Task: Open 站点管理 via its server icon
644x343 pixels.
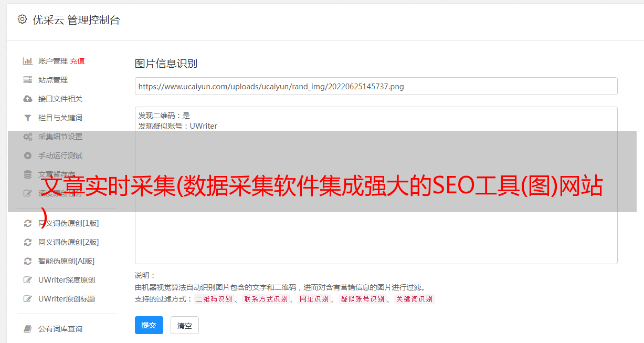Action: click(x=28, y=80)
